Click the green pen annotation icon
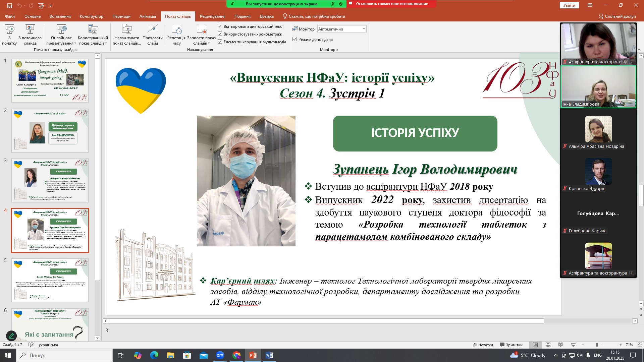The height and width of the screenshot is (362, 644). [x=11, y=336]
